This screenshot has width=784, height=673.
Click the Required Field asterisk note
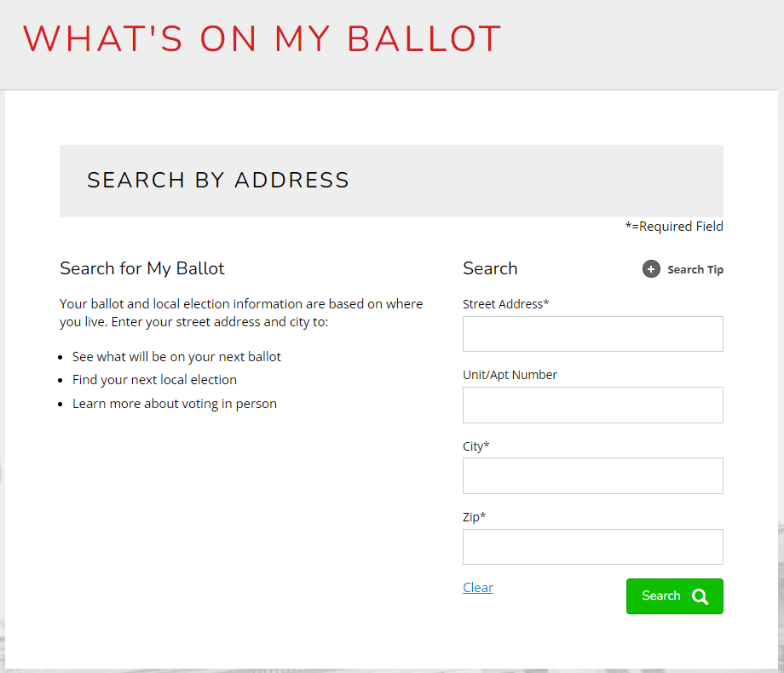click(x=673, y=226)
